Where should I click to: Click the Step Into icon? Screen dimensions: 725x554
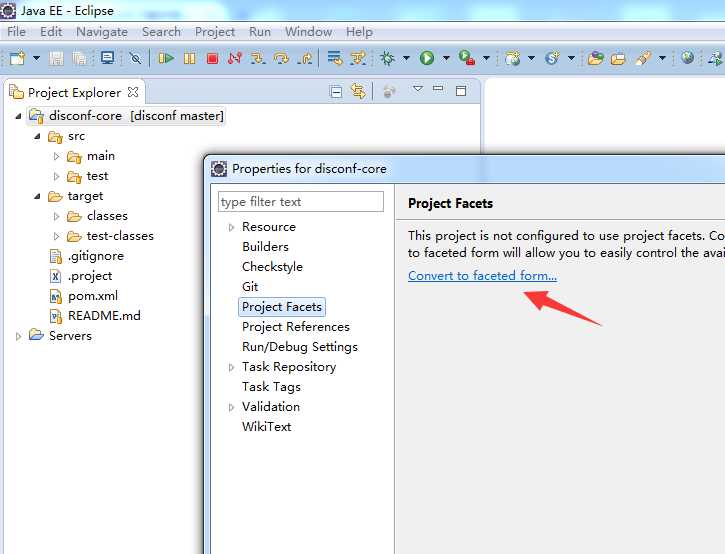click(258, 58)
